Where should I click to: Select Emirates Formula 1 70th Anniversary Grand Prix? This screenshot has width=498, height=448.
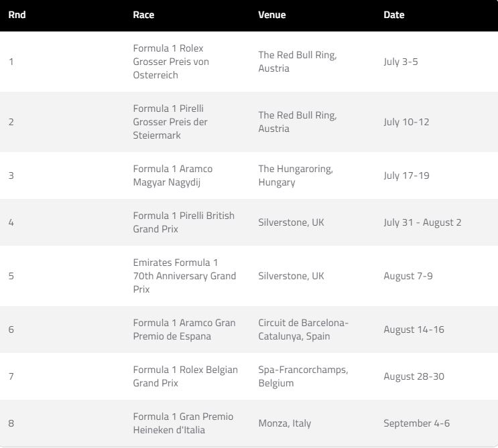(x=184, y=276)
